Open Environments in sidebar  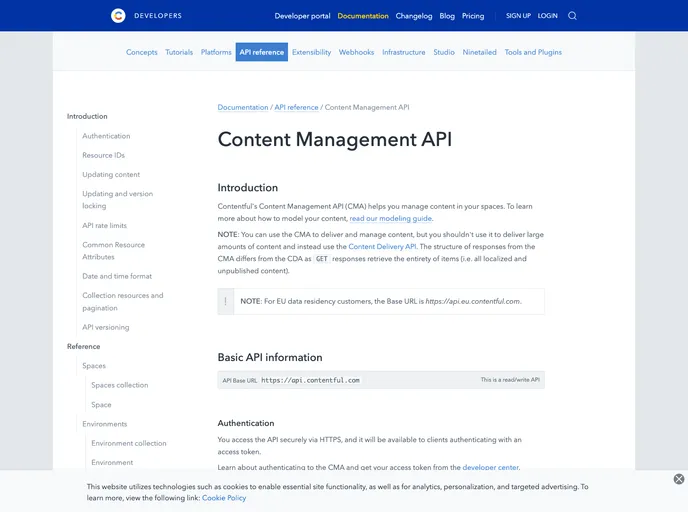click(x=105, y=424)
